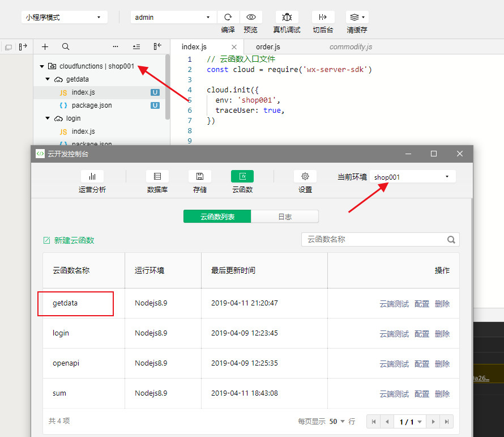
Task: Open dropdown arrow beside 清缓存 icon
Action: pyautogui.click(x=363, y=17)
